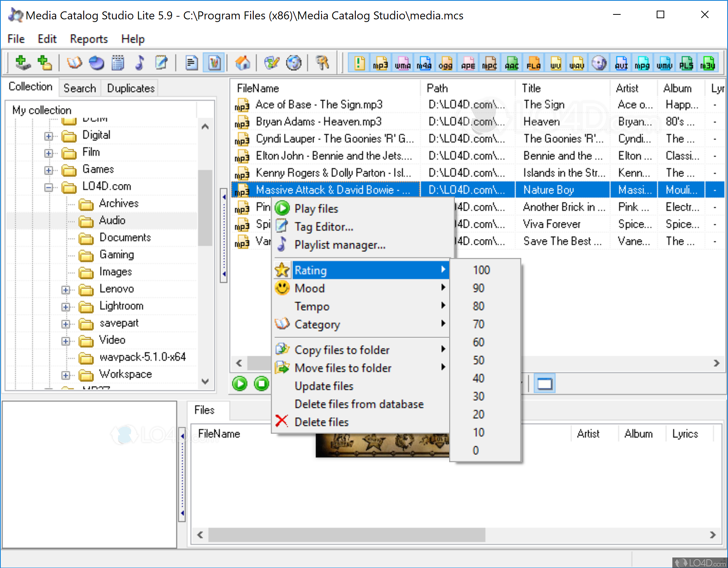Toggle the m3u playlist filter
728x568 pixels.
coord(708,63)
